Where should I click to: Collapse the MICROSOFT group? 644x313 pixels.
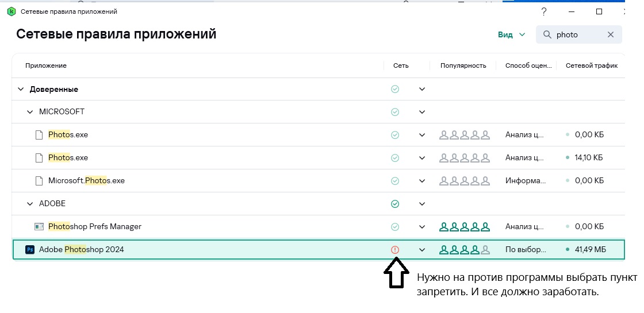tap(30, 111)
